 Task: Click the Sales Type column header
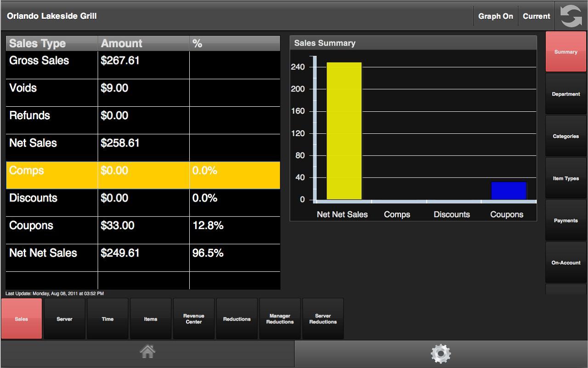coord(52,43)
